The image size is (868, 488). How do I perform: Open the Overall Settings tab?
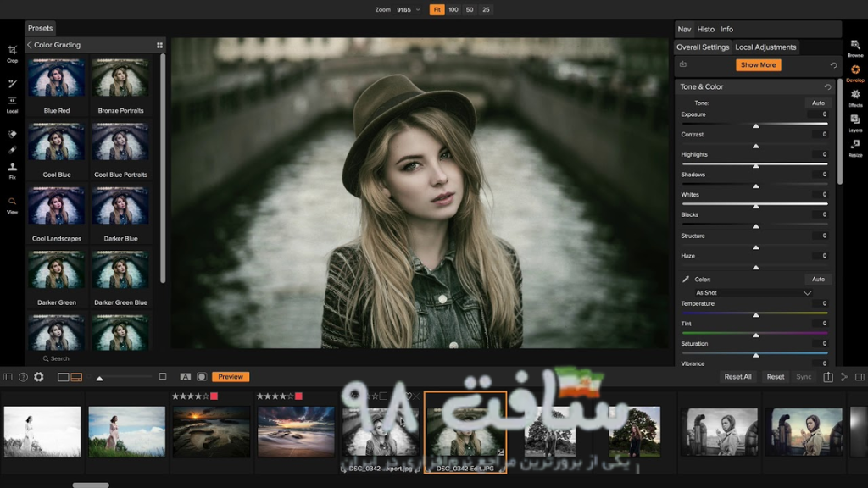(703, 47)
